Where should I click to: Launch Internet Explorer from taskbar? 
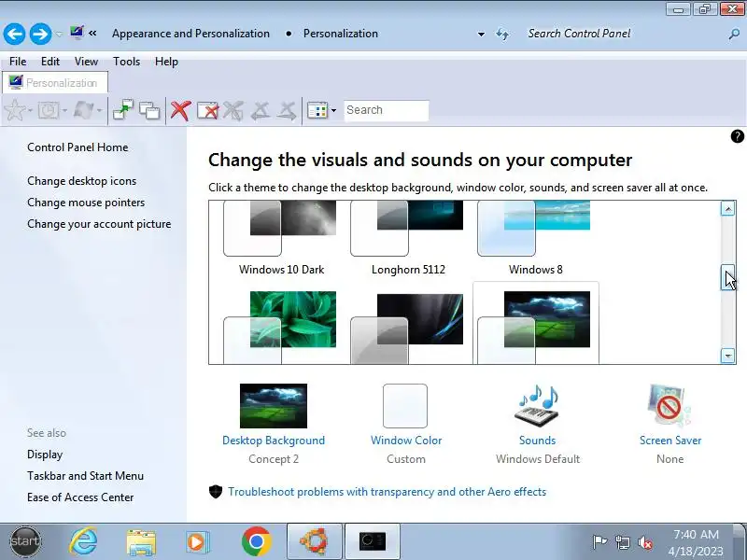click(x=83, y=541)
